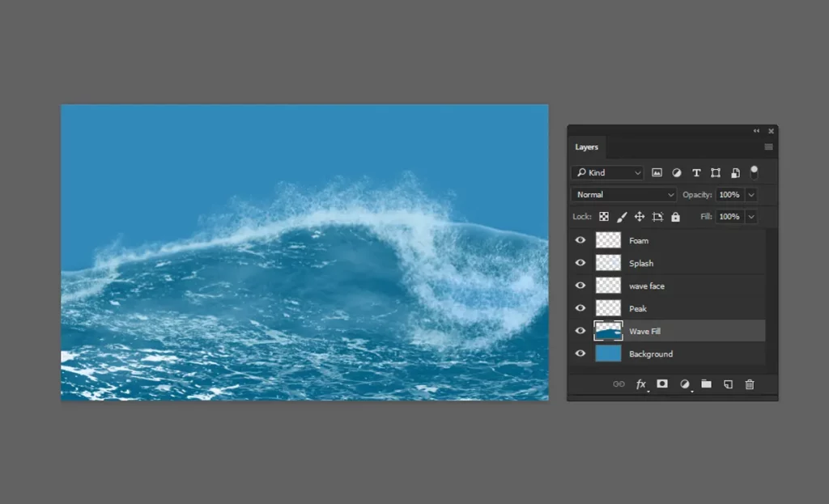The height and width of the screenshot is (504, 829).
Task: Open the Layers panel flyout menu
Action: tap(768, 146)
